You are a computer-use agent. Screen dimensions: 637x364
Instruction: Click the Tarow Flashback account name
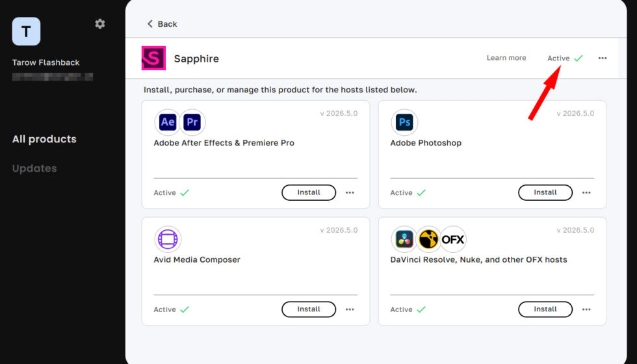coord(46,62)
